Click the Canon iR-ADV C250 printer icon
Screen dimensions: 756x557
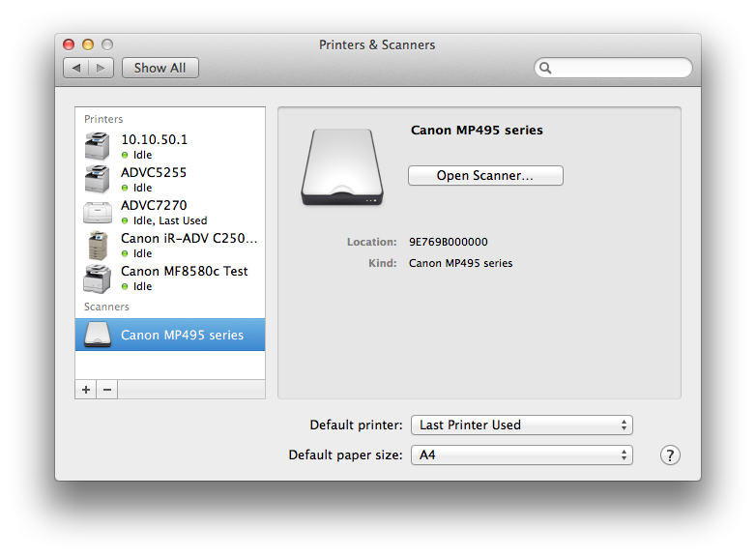[98, 245]
